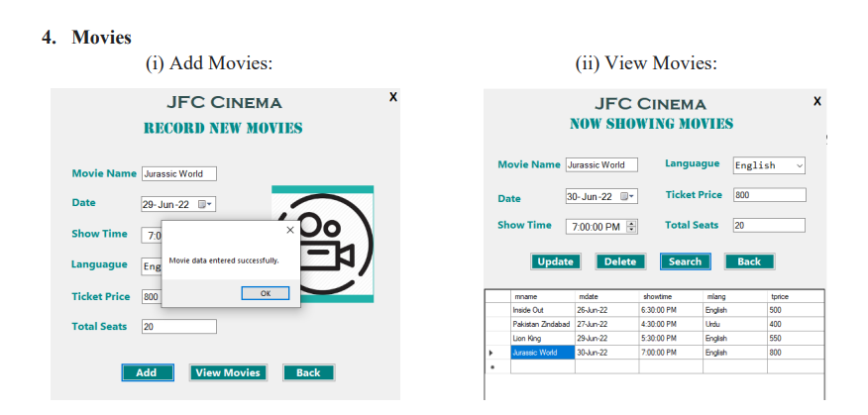Image resolution: width=868 pixels, height=415 pixels.
Task: Open date picker calendar in Record New Movies
Action: click(x=205, y=204)
